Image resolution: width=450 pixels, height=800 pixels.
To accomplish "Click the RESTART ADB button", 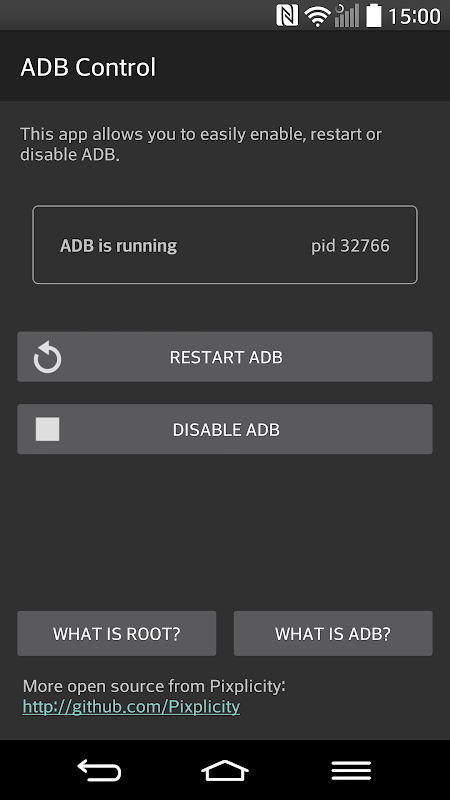I will [225, 357].
